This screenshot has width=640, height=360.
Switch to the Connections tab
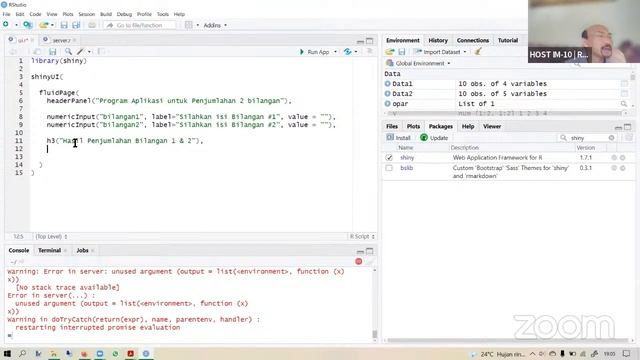click(x=473, y=40)
